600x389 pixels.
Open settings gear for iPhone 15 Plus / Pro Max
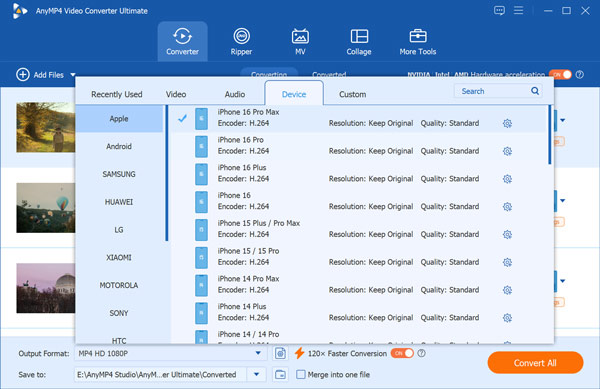point(507,234)
